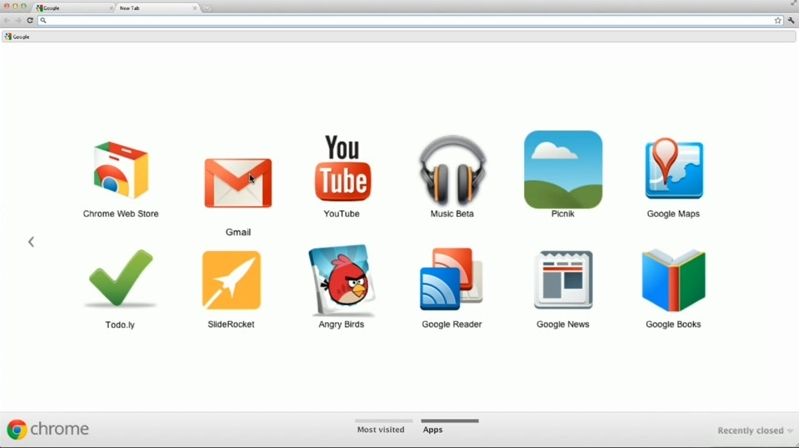The image size is (799, 448).
Task: Open the wrench settings menu
Action: coord(791,20)
